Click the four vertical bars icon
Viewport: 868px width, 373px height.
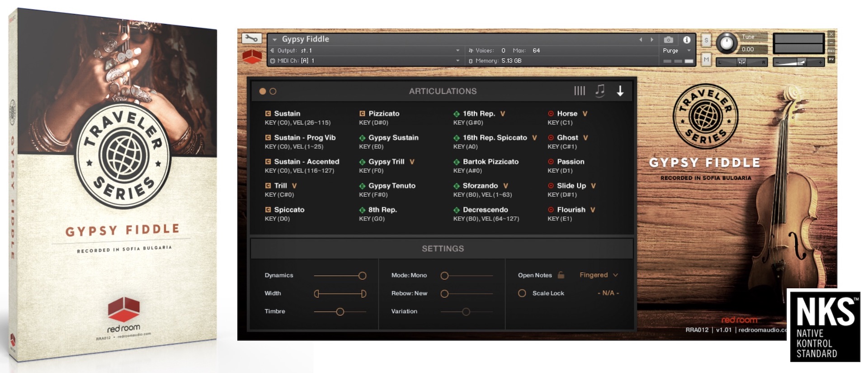[579, 91]
